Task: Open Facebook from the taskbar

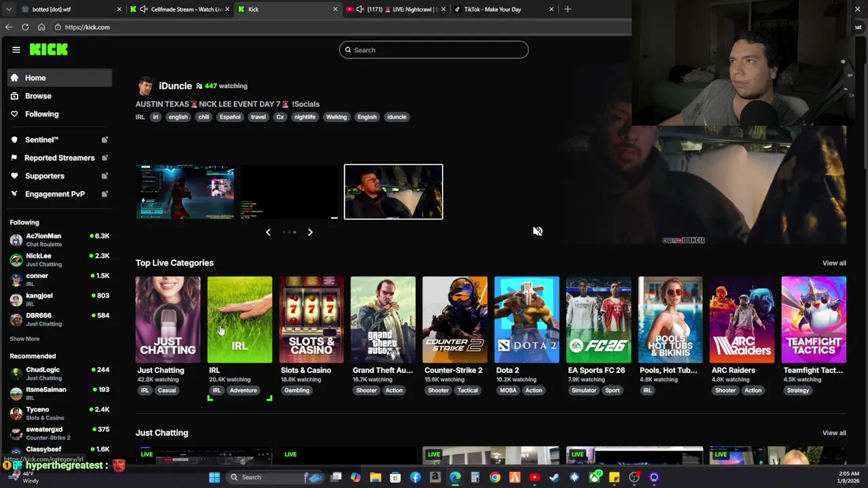Action: point(415,477)
